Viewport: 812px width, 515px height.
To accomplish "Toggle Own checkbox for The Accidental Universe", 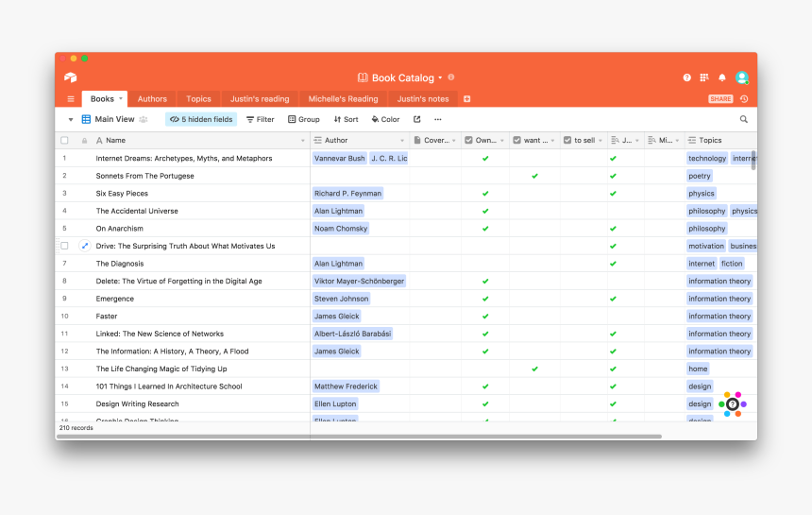I will (485, 211).
